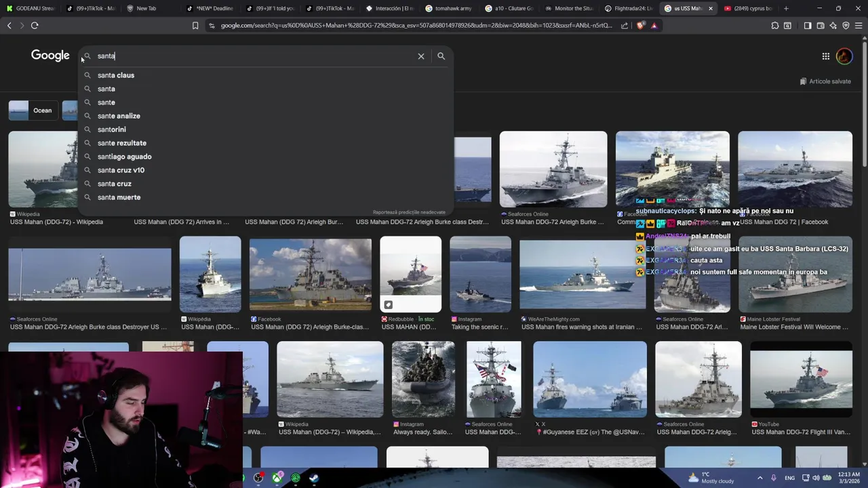The height and width of the screenshot is (488, 868).
Task: Open the Steam icon on the taskbar
Action: 314,478
